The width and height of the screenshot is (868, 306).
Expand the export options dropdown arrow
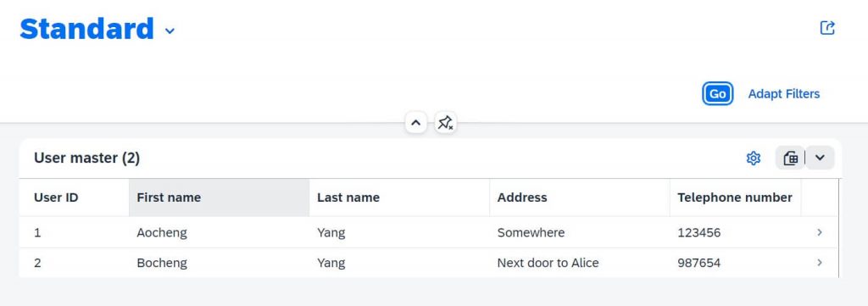coord(820,159)
